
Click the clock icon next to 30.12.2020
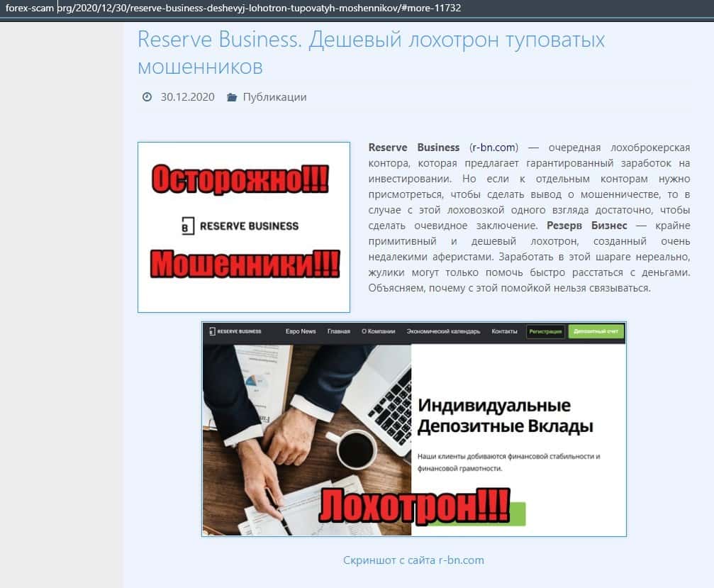147,97
